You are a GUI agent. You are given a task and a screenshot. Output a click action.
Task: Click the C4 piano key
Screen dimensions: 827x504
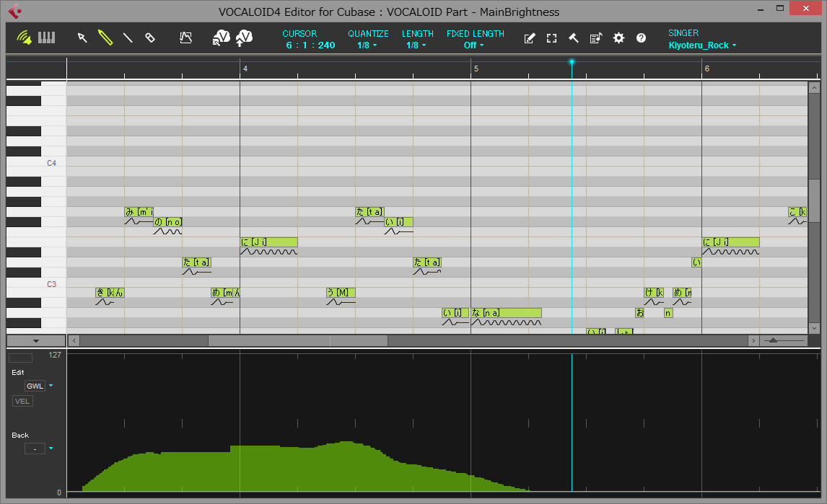pos(36,163)
